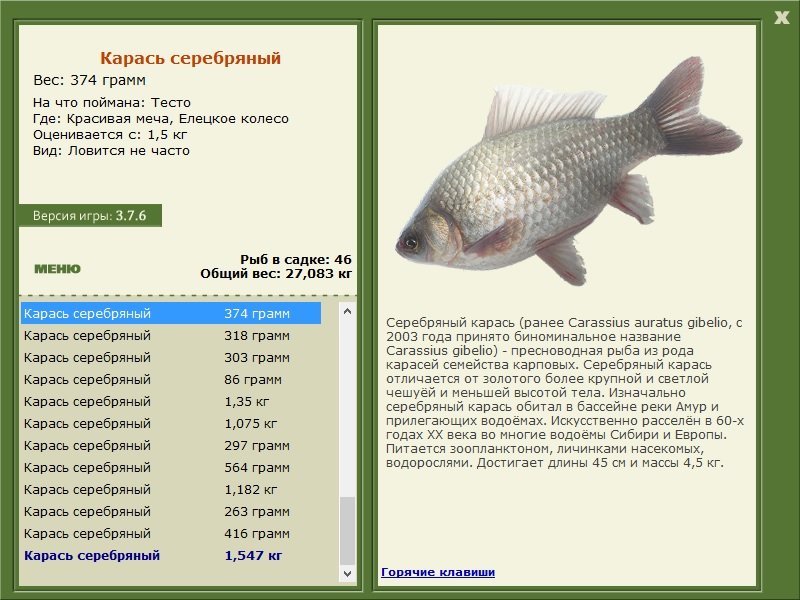The height and width of the screenshot is (600, 800).
Task: Select the bold 1,547 кг fish entry
Action: pyautogui.click(x=170, y=556)
